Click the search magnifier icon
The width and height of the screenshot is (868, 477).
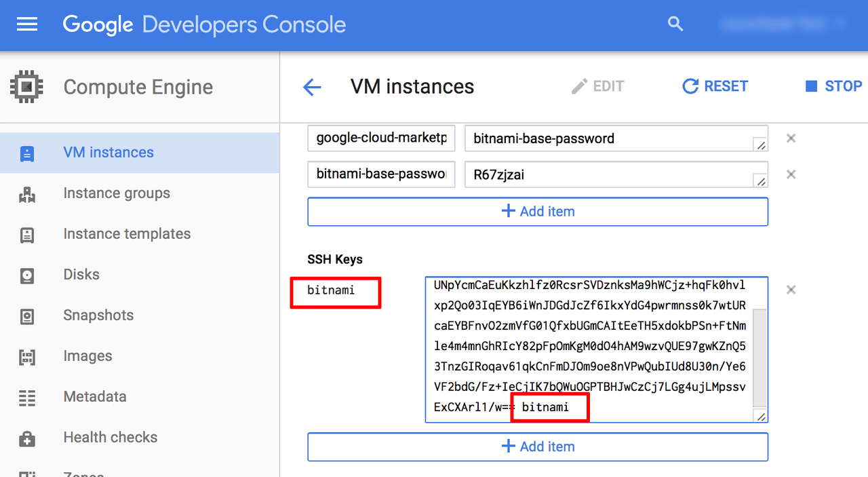click(x=675, y=24)
